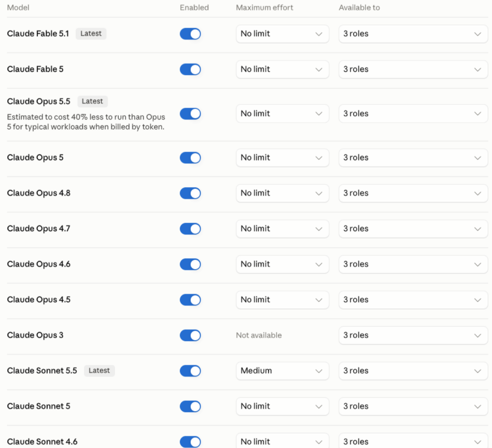Open Available to dropdown for Claude Opus 5
Viewport: 492px width, 448px height.
click(x=413, y=158)
